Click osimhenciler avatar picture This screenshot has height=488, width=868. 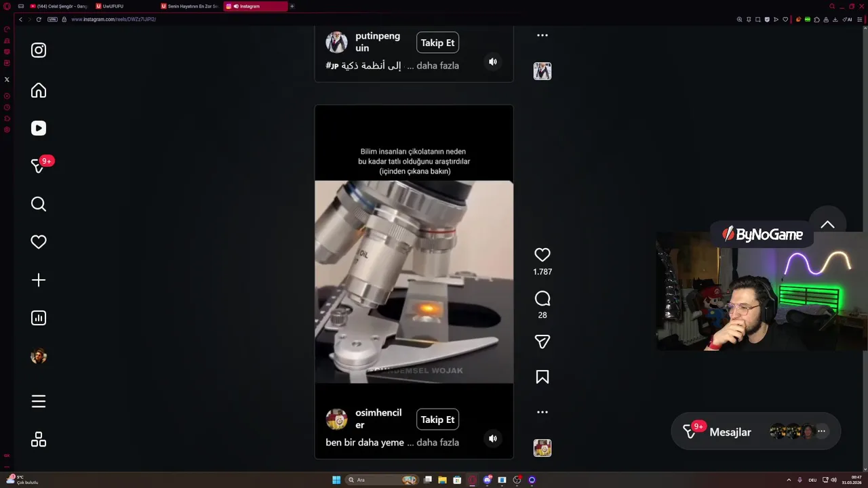[x=337, y=419]
